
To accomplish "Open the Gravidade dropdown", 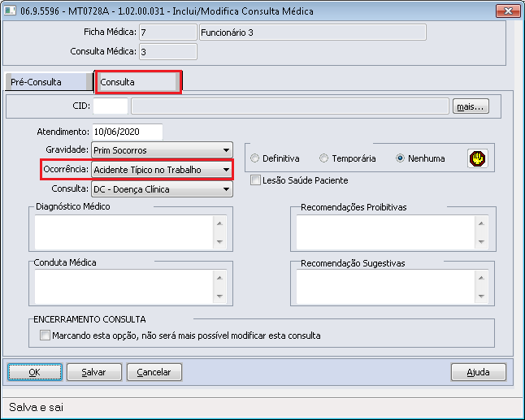I will (x=162, y=150).
